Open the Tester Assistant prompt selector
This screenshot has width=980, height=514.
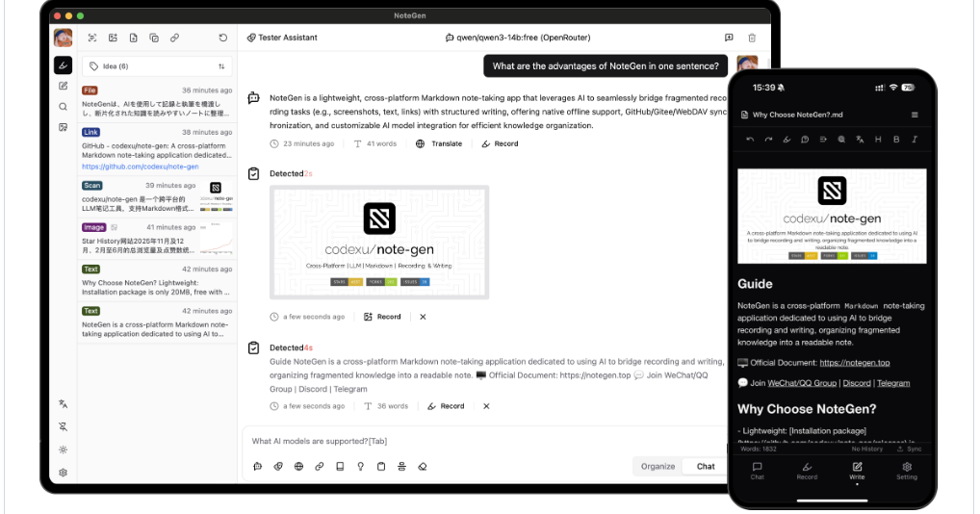282,38
